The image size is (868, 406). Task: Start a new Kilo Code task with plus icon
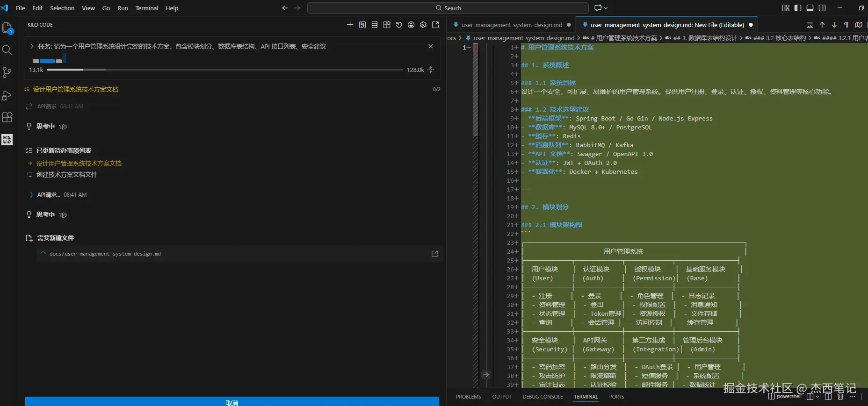tap(350, 25)
